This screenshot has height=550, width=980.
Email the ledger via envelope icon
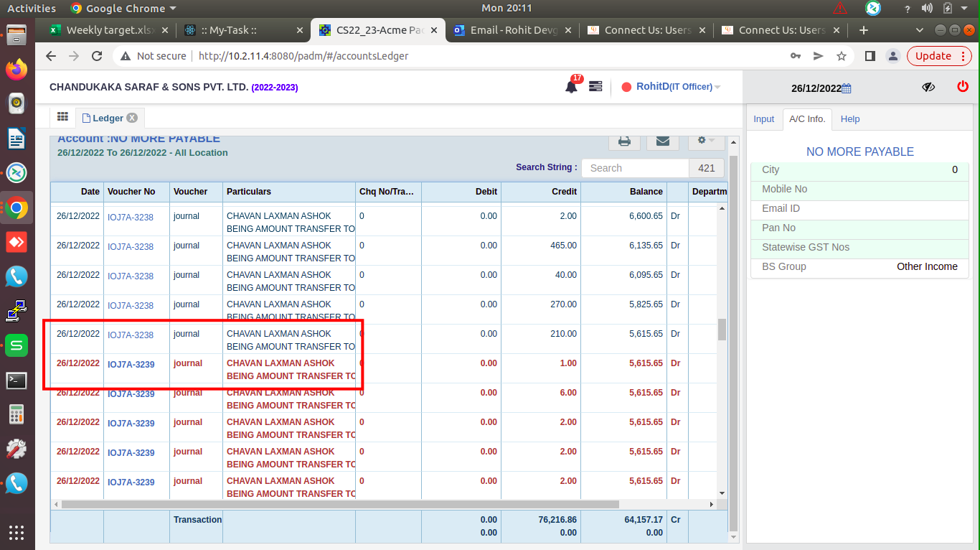(663, 141)
